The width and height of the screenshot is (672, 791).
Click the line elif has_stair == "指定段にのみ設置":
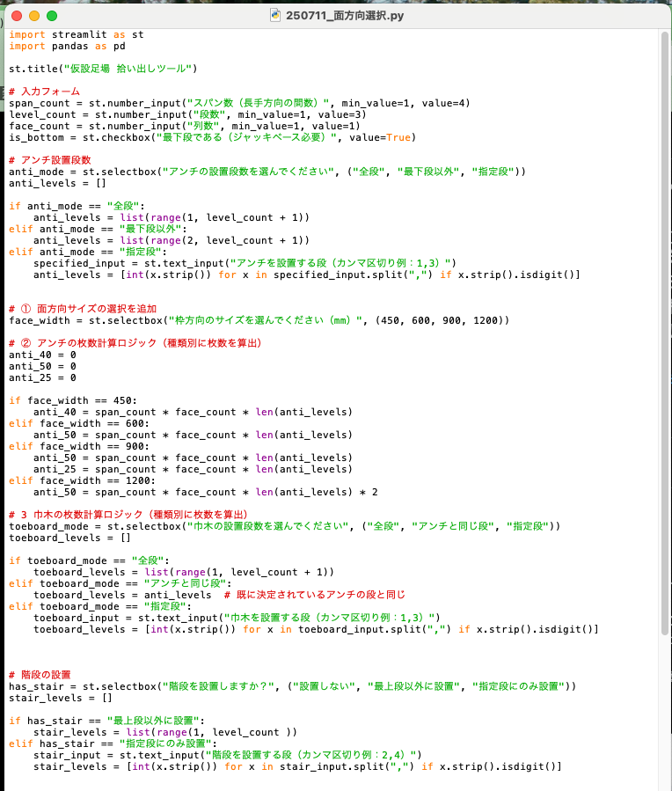click(113, 744)
